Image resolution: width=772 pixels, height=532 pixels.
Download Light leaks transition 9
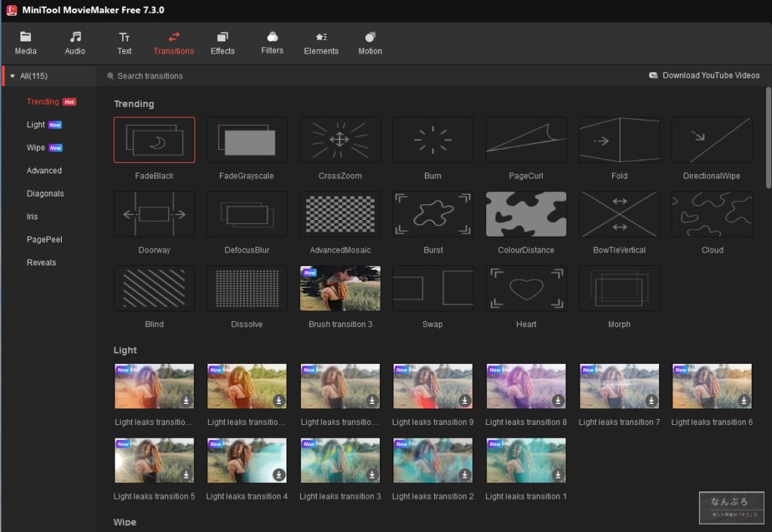click(x=465, y=400)
